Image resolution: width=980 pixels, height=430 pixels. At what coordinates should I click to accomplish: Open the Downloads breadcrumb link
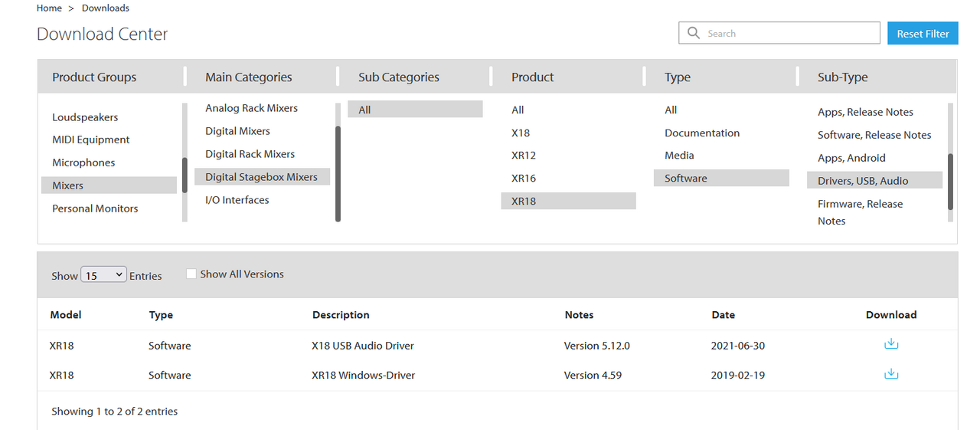click(x=106, y=8)
